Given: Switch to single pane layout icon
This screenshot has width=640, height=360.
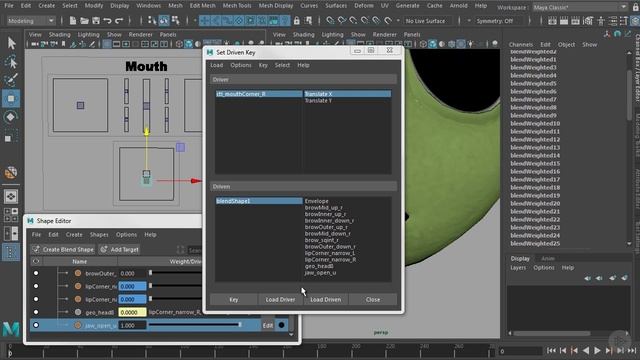Looking at the screenshot, I should (x=11, y=197).
